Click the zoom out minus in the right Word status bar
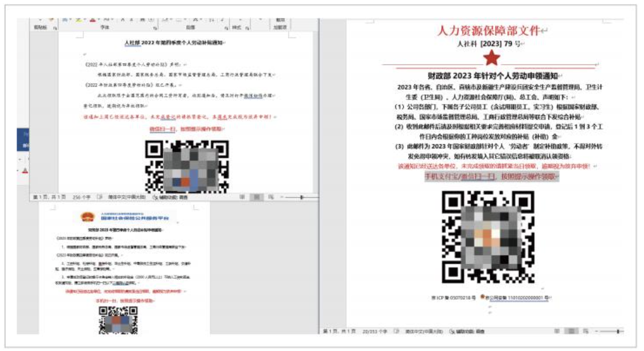Screen dimensions: 644x351 [598, 331]
